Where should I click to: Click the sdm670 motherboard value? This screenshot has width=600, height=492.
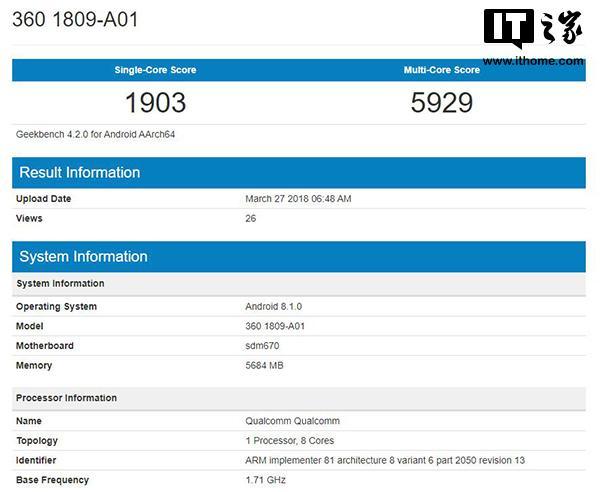pos(262,346)
